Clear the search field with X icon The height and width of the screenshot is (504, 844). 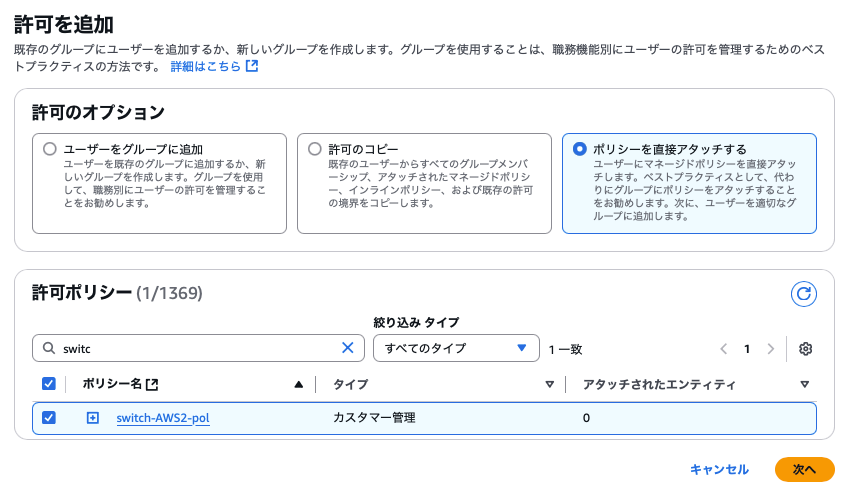tap(348, 348)
